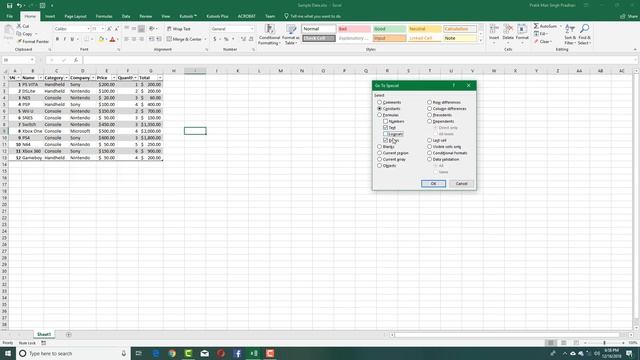640x360 pixels.
Task: Select the Last cell radio option
Action: [429, 140]
